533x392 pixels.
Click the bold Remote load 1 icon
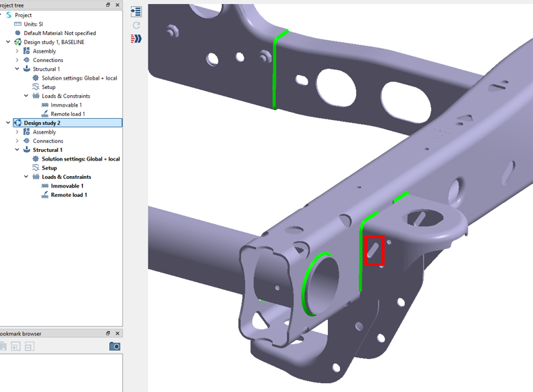tap(45, 194)
